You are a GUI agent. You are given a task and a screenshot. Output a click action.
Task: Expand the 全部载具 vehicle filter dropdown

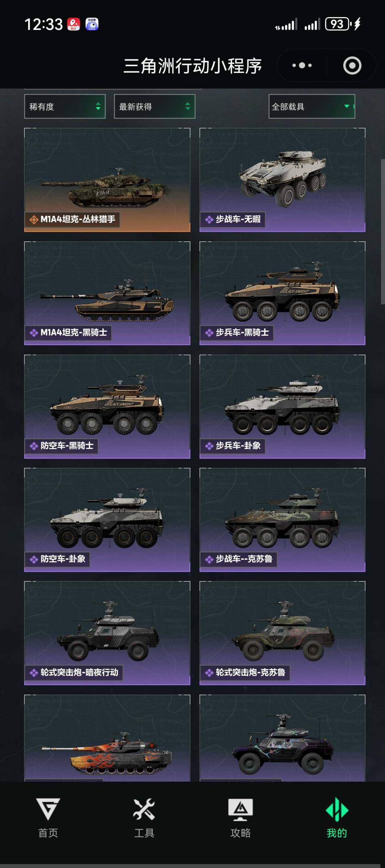click(312, 106)
